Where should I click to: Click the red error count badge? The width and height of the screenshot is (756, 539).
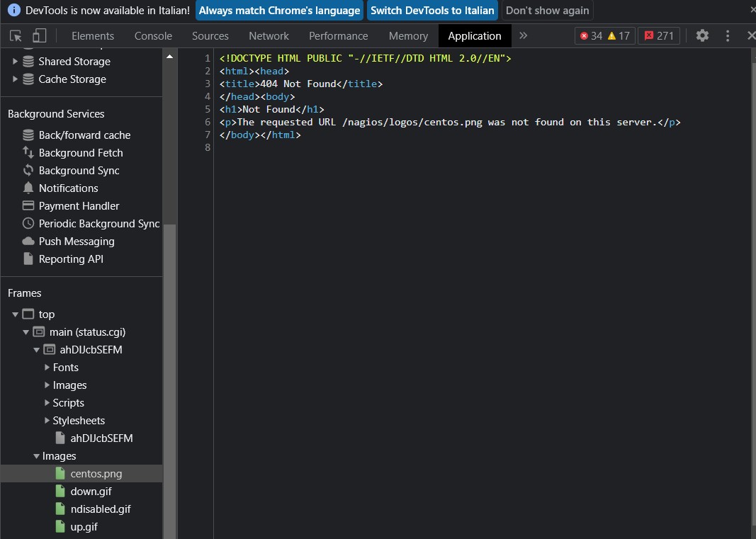(591, 36)
